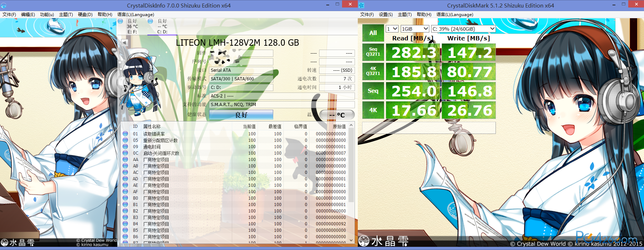Select C: D: disk tab
The image size is (644, 250).
point(162,26)
